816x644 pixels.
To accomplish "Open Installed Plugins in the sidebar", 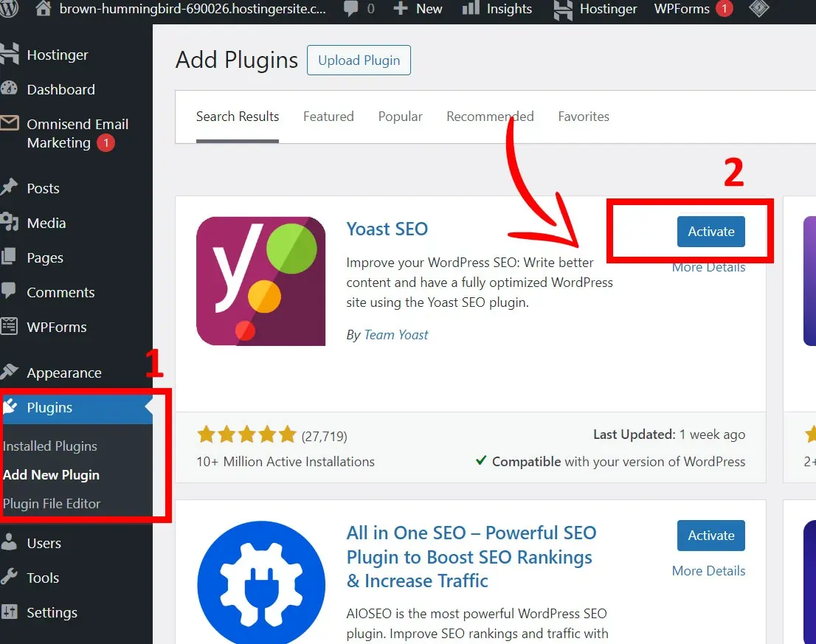I will coord(50,446).
